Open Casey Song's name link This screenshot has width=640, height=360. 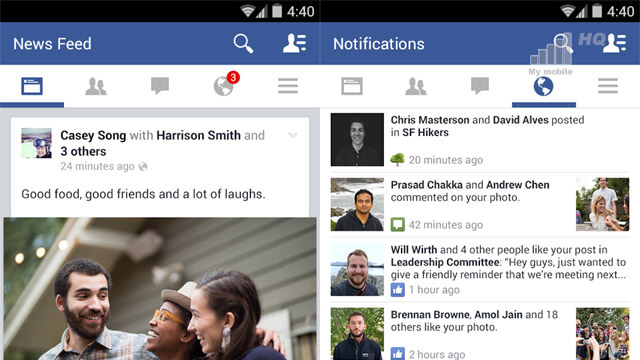[93, 135]
